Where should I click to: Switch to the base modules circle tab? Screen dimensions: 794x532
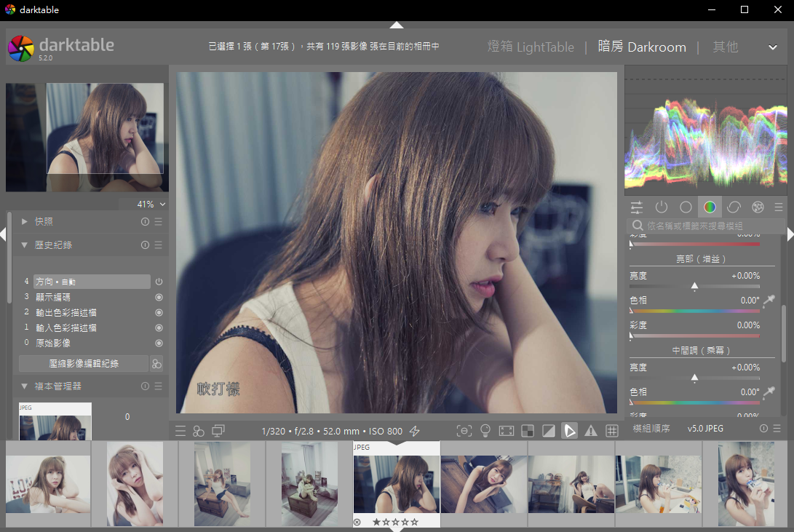[686, 207]
